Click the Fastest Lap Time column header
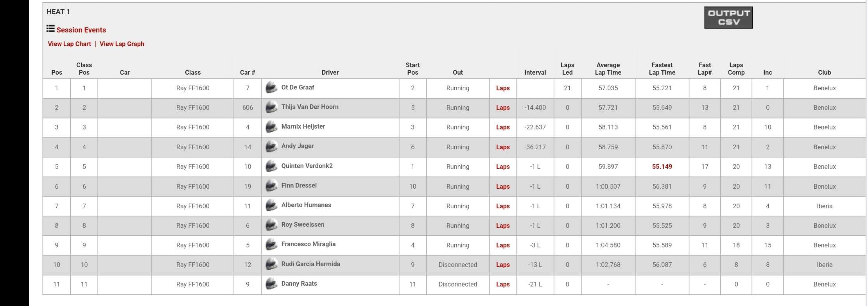 pyautogui.click(x=662, y=69)
